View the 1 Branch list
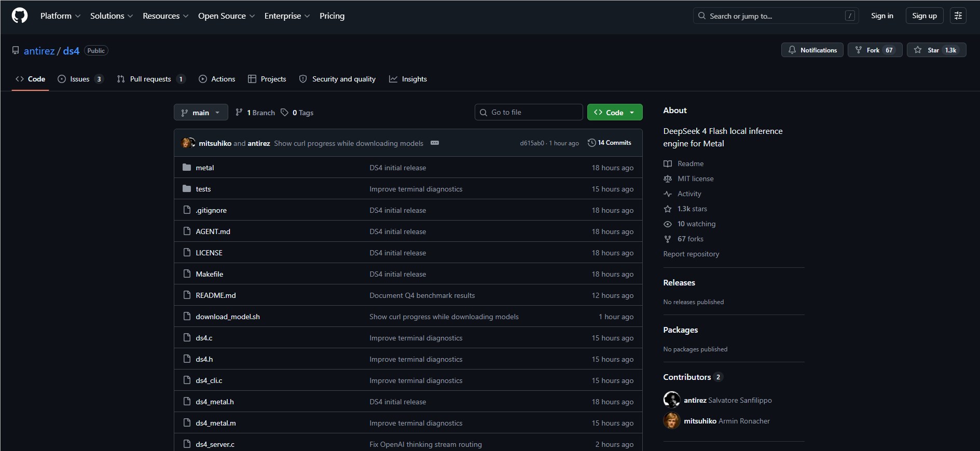This screenshot has height=451, width=980. tap(255, 113)
